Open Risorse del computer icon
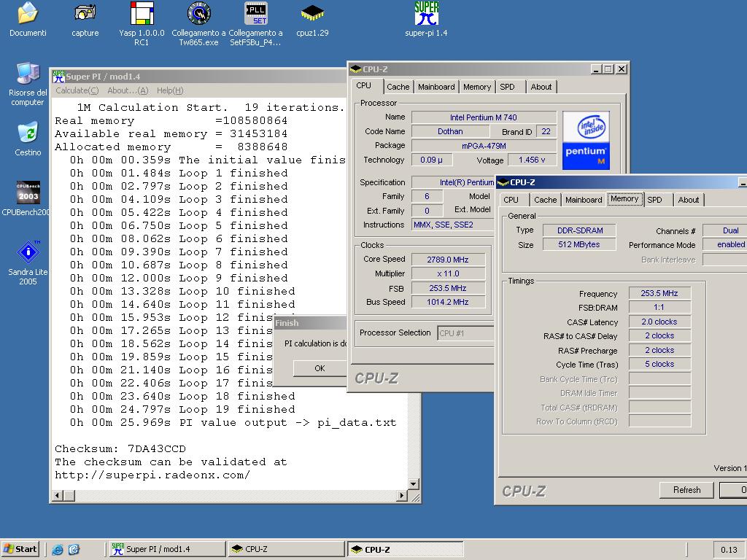Image resolution: width=747 pixels, height=560 pixels. (28, 74)
